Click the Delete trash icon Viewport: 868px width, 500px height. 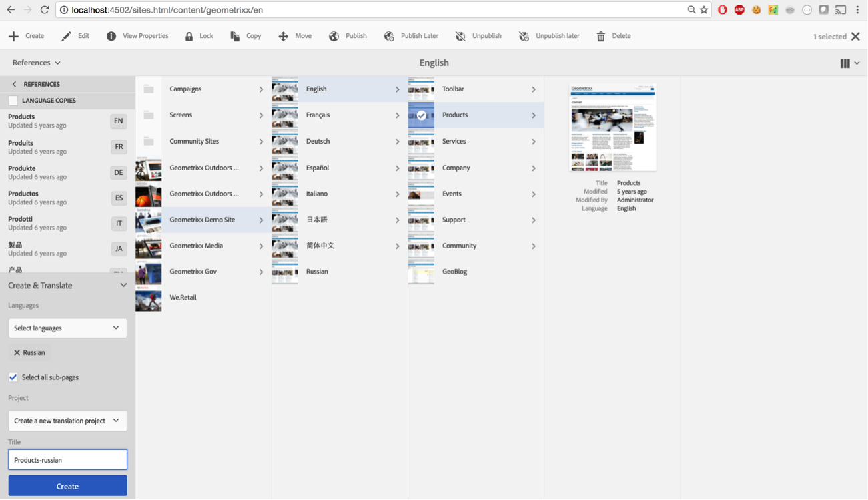pos(601,37)
